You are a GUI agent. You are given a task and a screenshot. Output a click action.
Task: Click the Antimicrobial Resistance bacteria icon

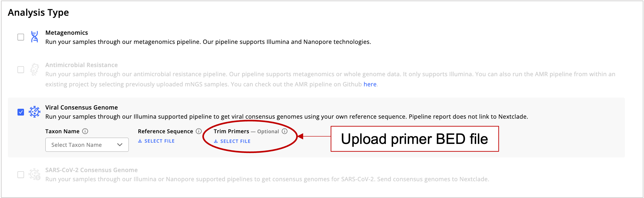34,69
